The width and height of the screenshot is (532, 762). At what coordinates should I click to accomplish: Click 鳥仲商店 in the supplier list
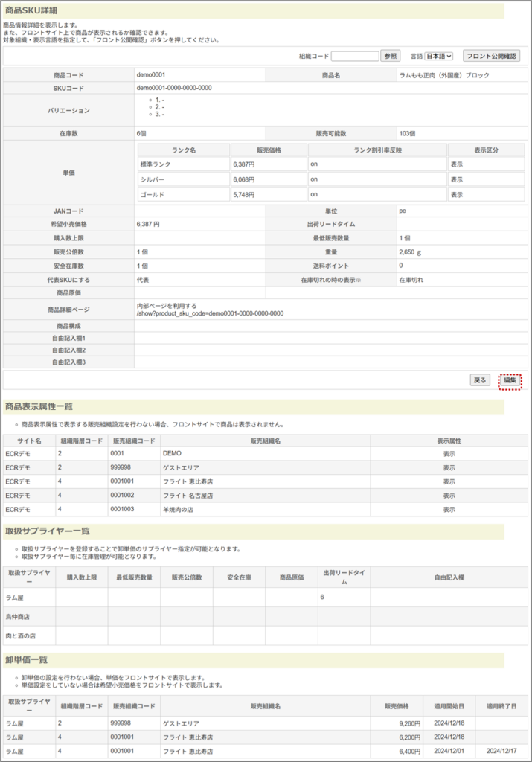point(20,616)
